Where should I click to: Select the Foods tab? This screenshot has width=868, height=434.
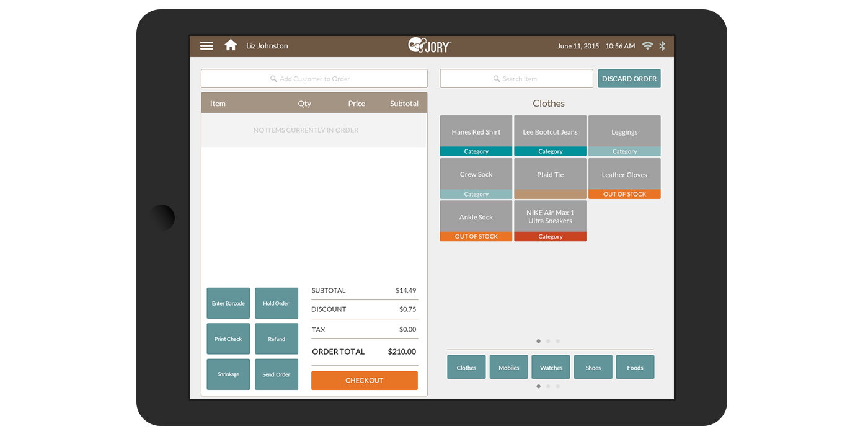(x=635, y=366)
